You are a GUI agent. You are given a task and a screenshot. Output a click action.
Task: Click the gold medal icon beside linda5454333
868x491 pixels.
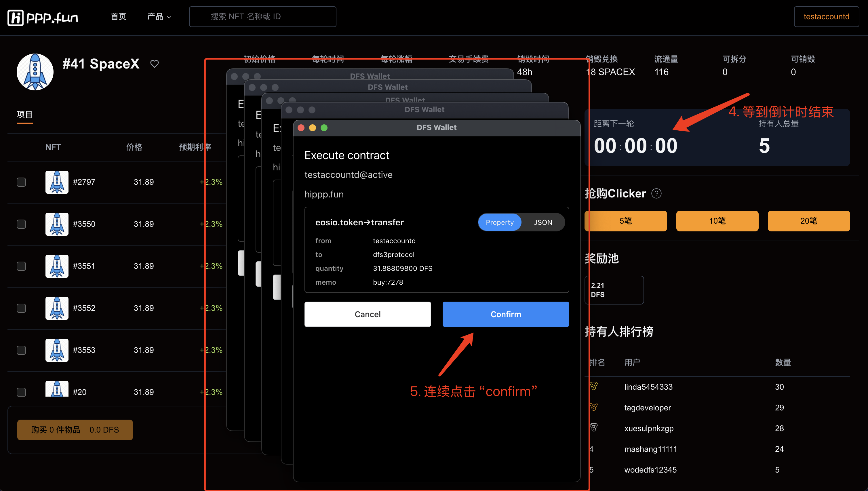click(x=594, y=386)
